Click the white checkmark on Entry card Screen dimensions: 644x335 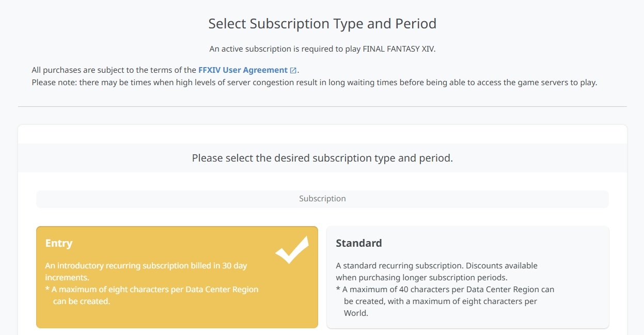[292, 250]
